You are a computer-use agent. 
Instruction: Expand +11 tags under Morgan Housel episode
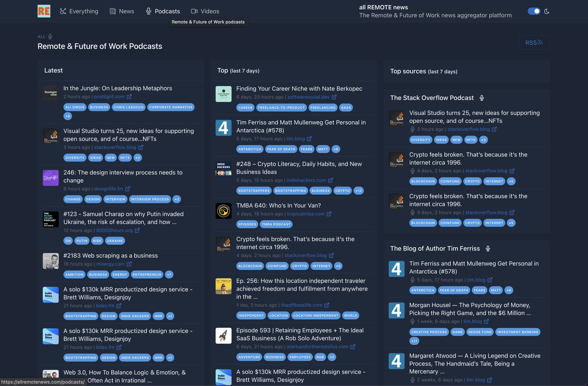click(x=414, y=341)
